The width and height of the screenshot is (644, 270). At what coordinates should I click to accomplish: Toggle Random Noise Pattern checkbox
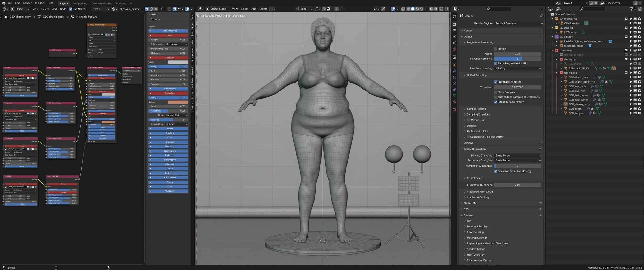pyautogui.click(x=495, y=102)
